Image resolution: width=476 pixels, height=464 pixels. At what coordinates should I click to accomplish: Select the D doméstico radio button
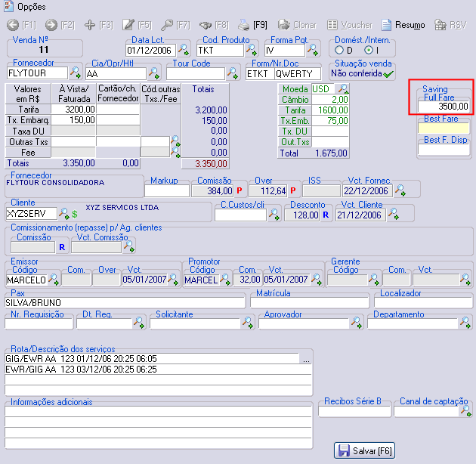(x=339, y=50)
